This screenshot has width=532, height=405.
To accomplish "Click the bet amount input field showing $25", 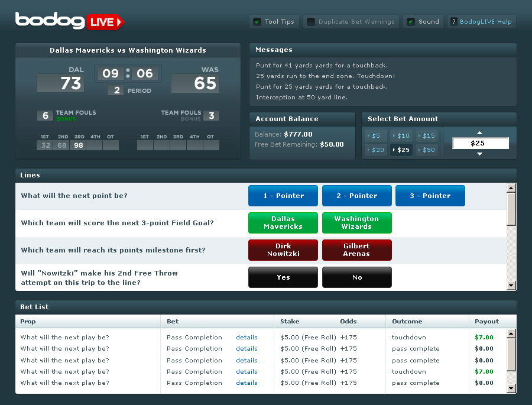I will pos(481,143).
